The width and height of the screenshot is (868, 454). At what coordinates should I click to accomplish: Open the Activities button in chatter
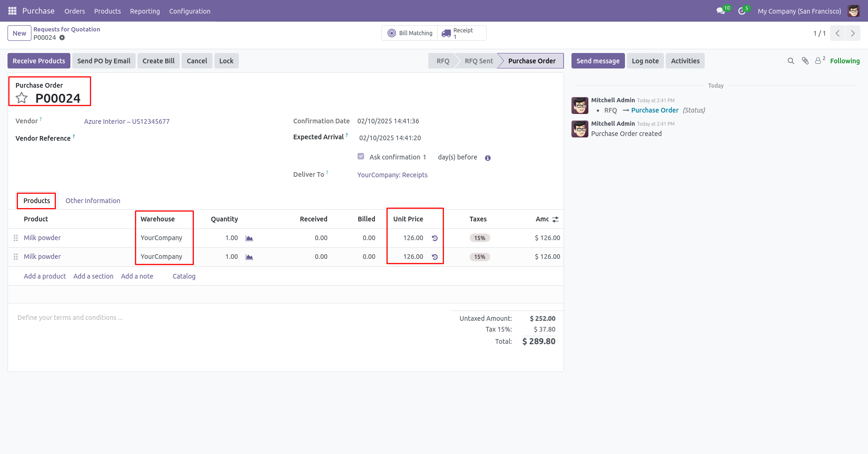tap(685, 61)
